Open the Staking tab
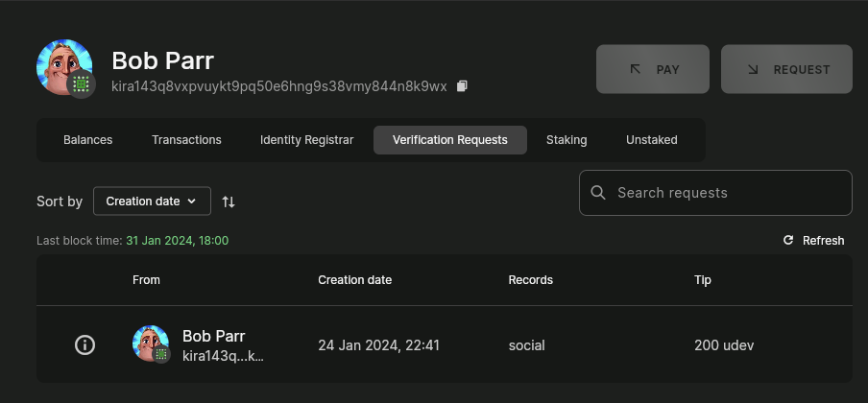This screenshot has height=403, width=868. tap(567, 140)
